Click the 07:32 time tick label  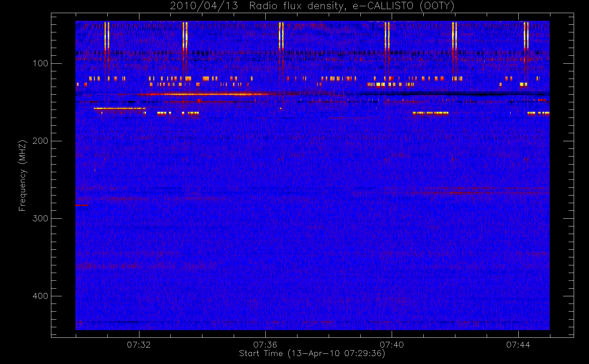click(x=139, y=344)
